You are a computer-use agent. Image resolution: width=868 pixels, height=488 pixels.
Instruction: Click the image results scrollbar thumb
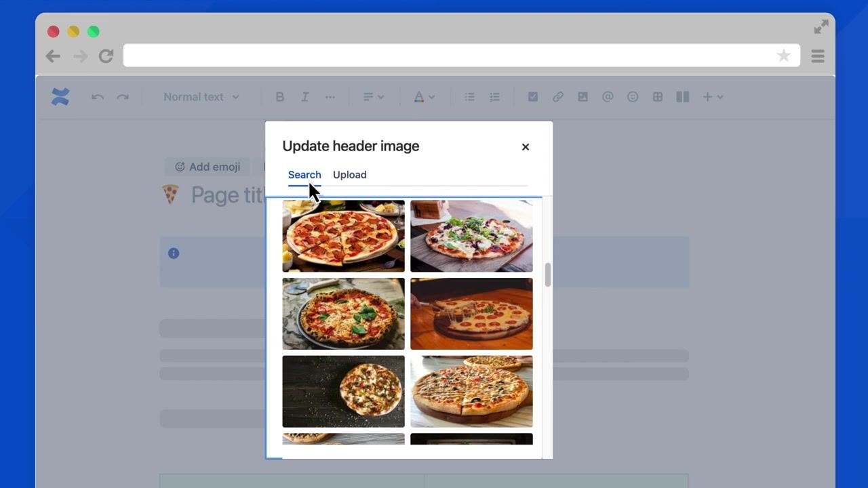click(x=547, y=274)
